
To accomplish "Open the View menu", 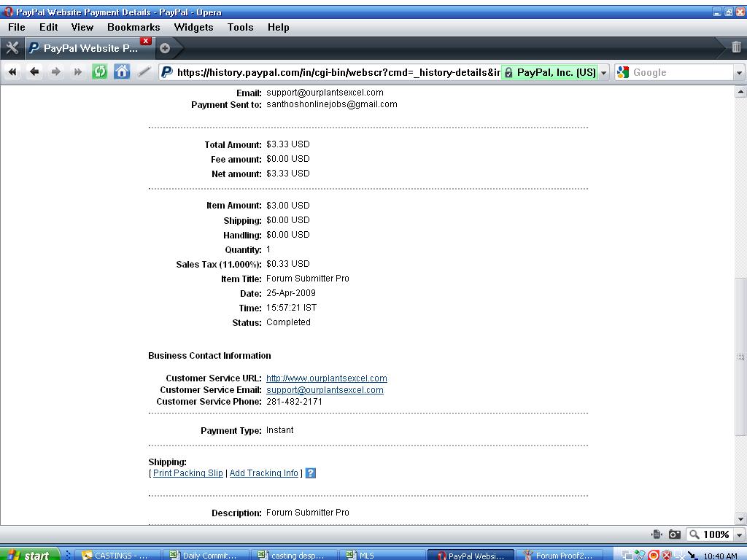I will point(82,27).
